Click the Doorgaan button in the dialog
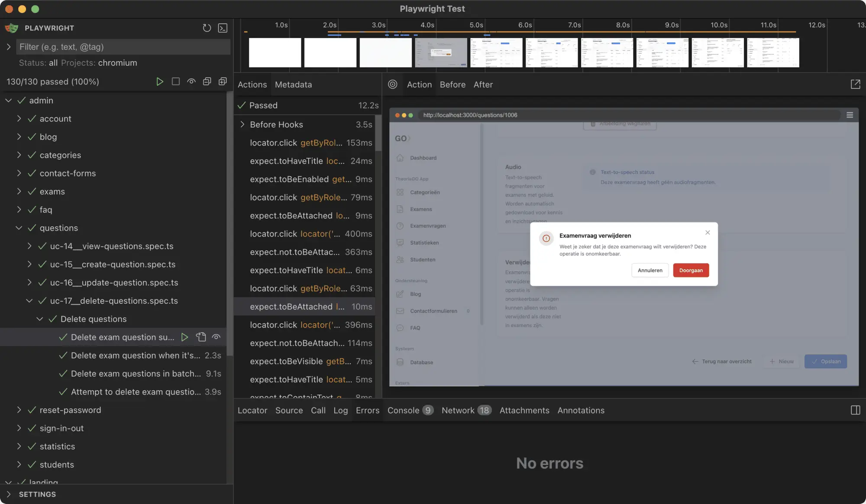This screenshot has height=504, width=866. (x=691, y=270)
